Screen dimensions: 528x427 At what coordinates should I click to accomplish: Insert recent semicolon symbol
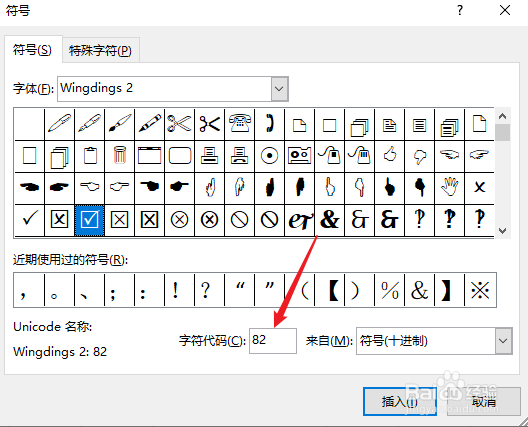click(120, 290)
